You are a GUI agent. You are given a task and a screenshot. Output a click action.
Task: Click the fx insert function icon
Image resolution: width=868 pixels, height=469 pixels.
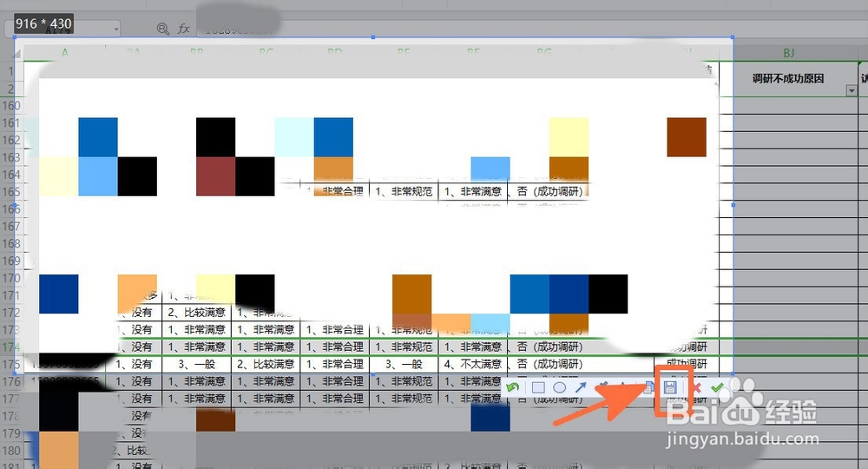(x=184, y=29)
